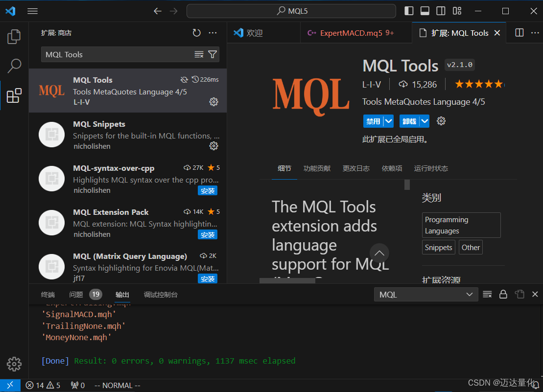This screenshot has width=543, height=392.
Task: Open the Manage gear in activity bar
Action: (x=14, y=364)
